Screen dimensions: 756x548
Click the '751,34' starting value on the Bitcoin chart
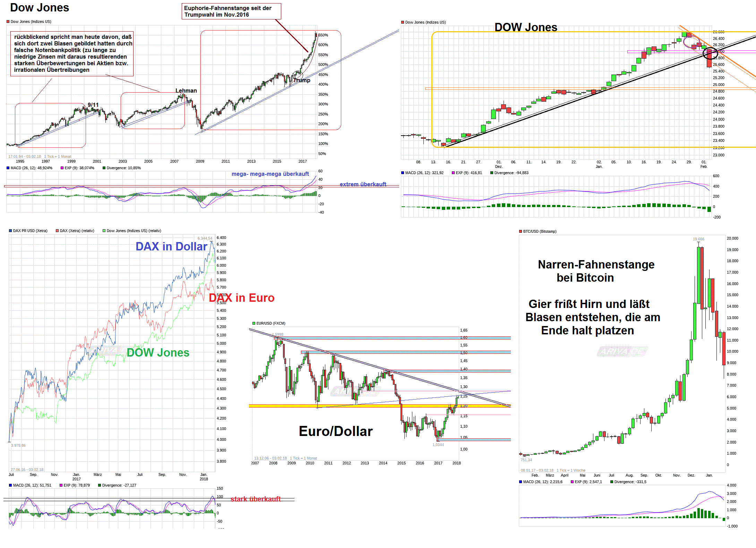pyautogui.click(x=526, y=460)
